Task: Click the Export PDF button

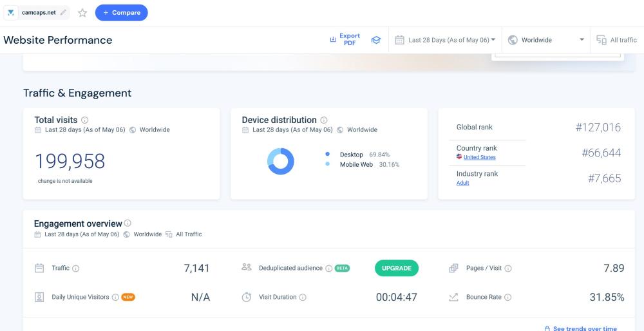Action: click(345, 40)
